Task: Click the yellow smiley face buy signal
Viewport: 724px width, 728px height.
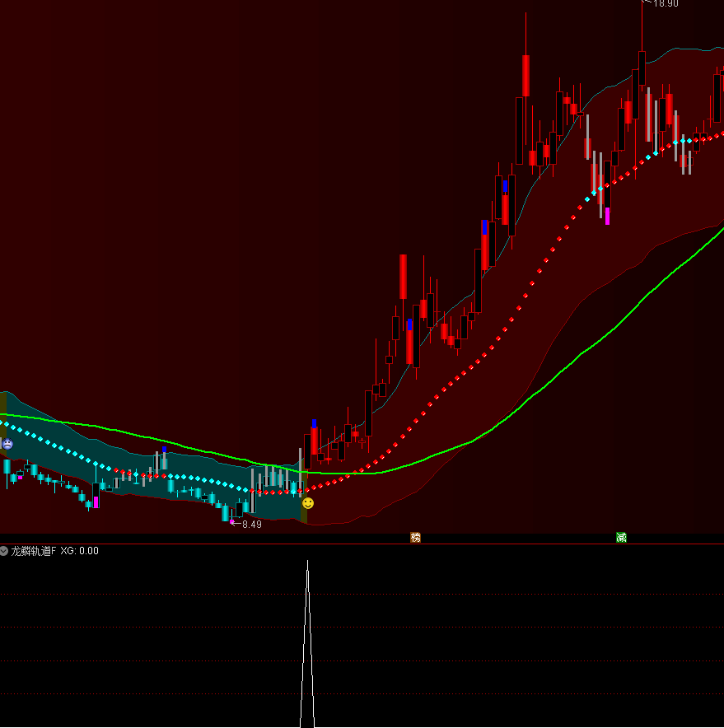Action: [x=307, y=502]
